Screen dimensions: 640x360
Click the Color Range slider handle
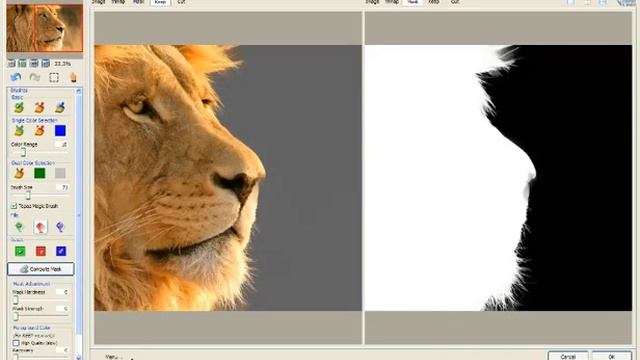[23, 152]
